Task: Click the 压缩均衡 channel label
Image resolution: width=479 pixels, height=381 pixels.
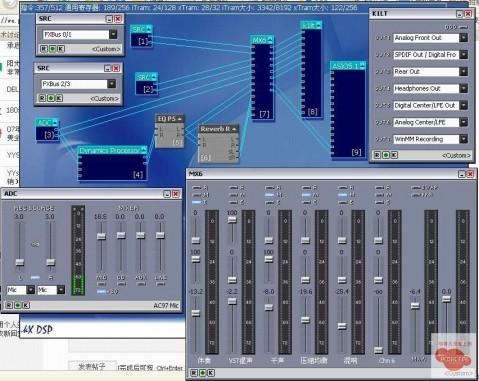Action: (x=314, y=361)
